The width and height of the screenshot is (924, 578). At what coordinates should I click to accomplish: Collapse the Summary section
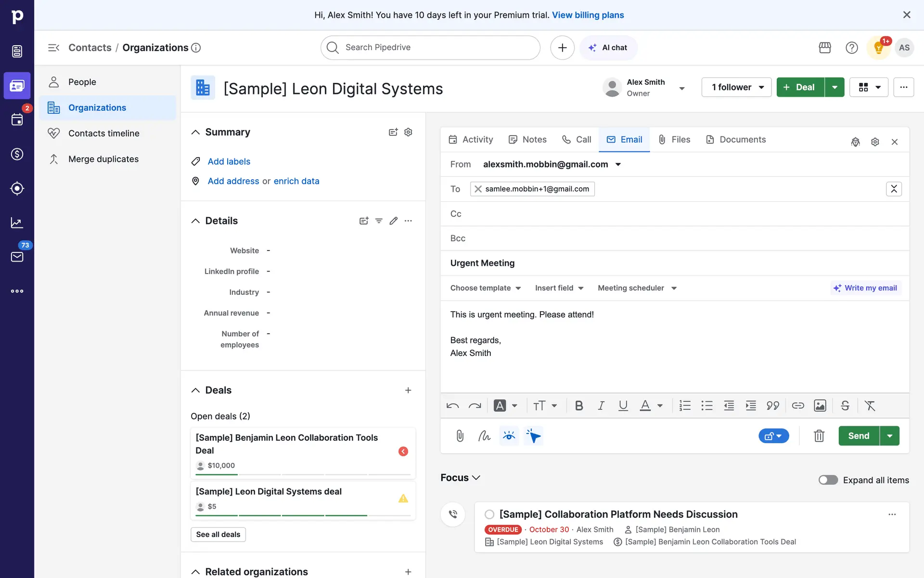click(x=195, y=132)
